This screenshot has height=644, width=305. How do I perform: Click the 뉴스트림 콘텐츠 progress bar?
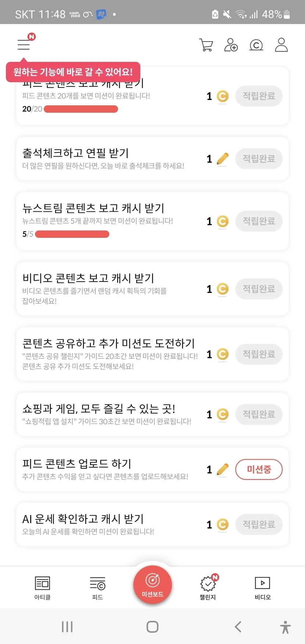tap(72, 234)
